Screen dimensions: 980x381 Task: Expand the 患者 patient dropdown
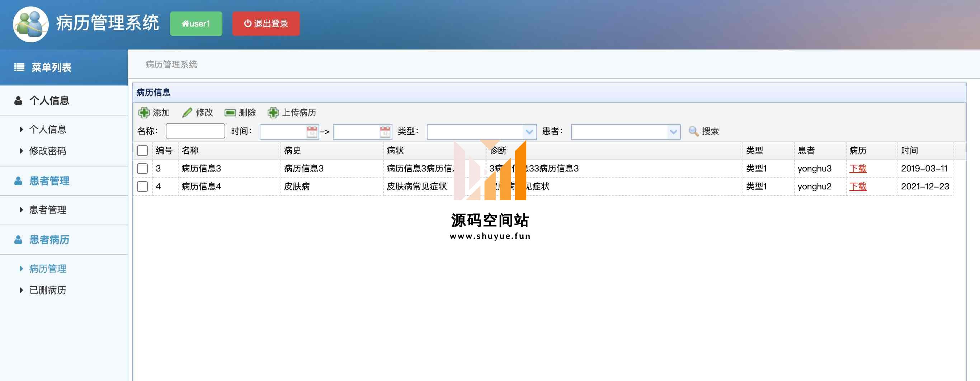click(673, 132)
